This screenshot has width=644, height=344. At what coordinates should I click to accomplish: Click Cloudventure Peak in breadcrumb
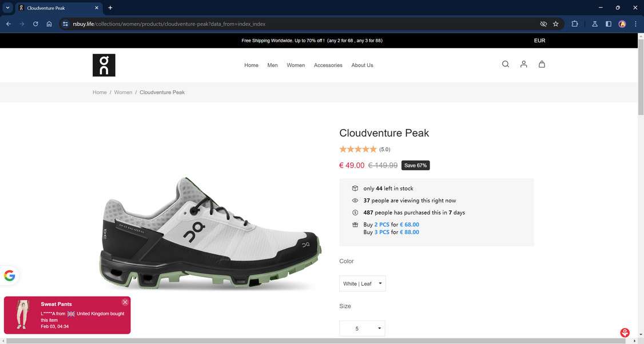[162, 93]
